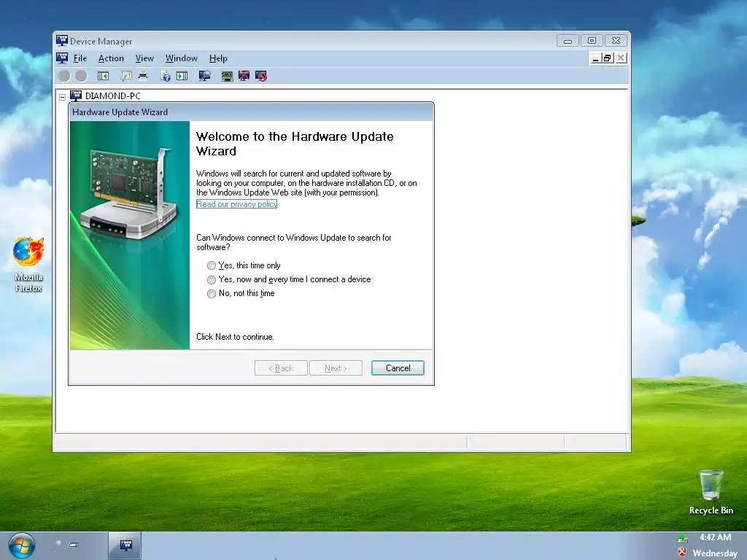Click Scan for hardware changes icon

coord(205,76)
